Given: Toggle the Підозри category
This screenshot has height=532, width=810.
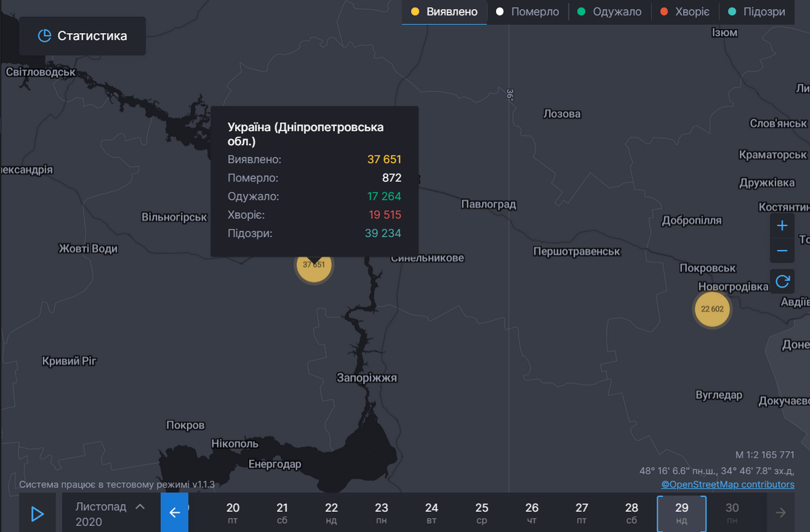Looking at the screenshot, I should coord(757,12).
